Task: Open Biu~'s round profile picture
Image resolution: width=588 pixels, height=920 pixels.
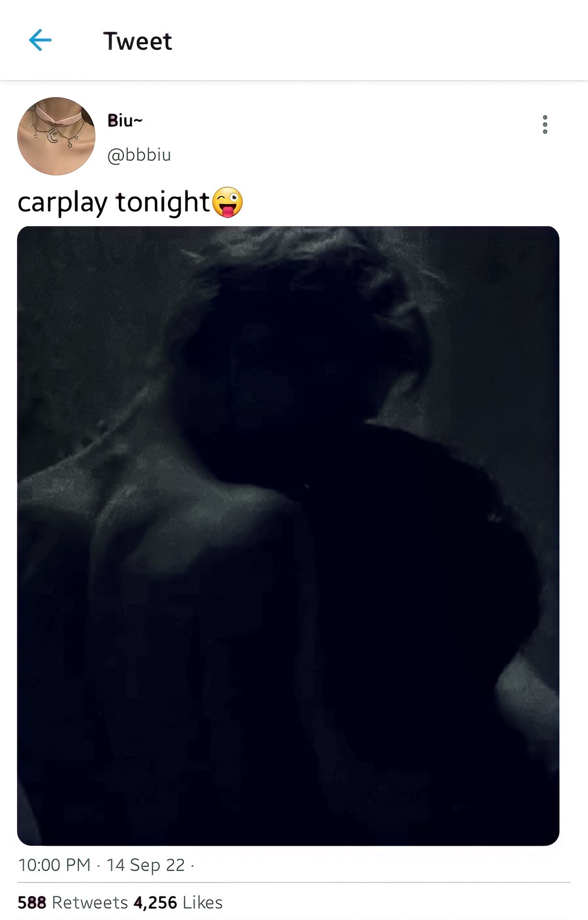Action: click(56, 136)
